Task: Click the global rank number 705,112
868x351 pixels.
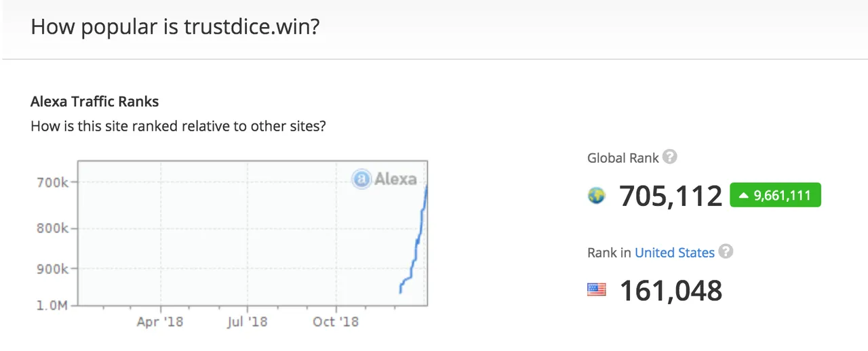Action: pos(671,197)
